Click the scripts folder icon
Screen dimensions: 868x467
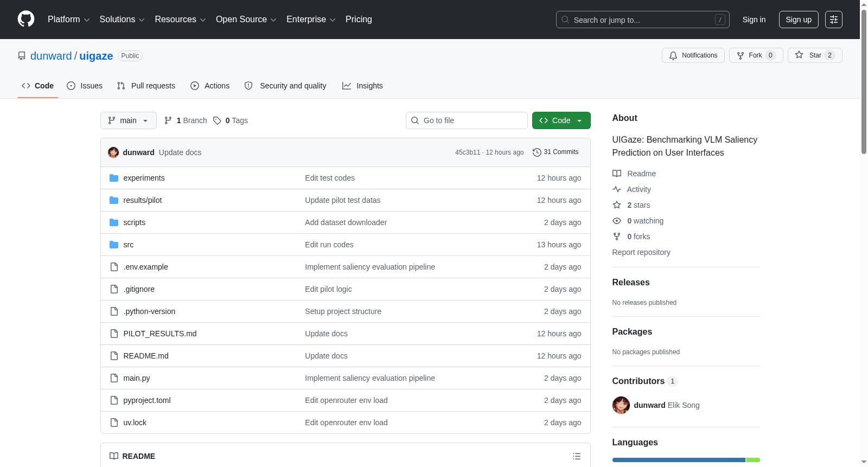tap(114, 222)
